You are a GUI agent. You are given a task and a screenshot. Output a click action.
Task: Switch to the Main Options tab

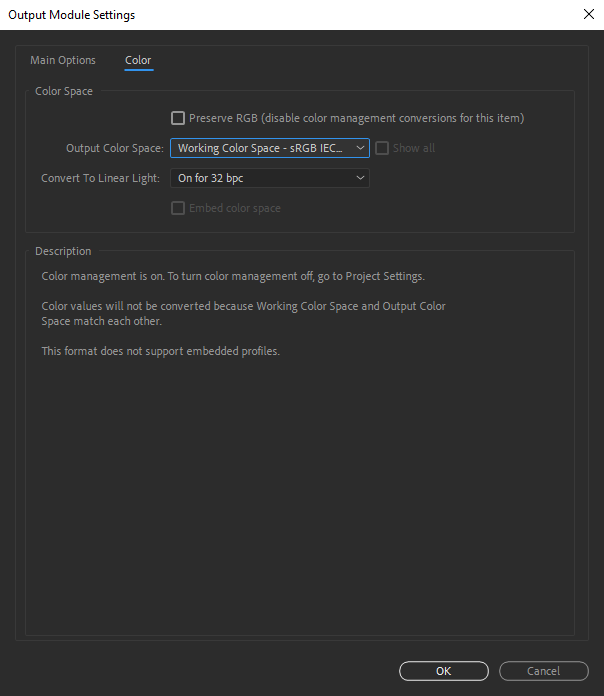pos(63,61)
